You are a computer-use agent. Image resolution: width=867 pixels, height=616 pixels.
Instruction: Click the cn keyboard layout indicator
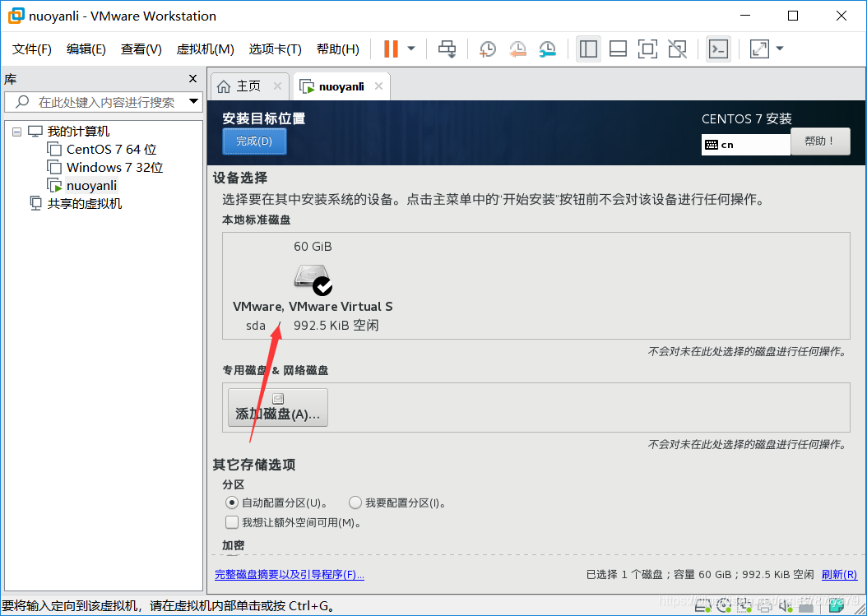(x=745, y=145)
